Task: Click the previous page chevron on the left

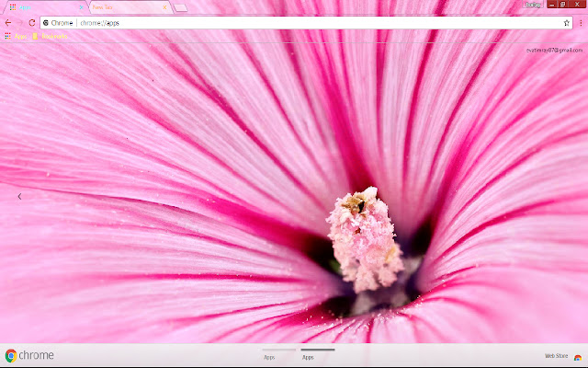Action: [19, 196]
